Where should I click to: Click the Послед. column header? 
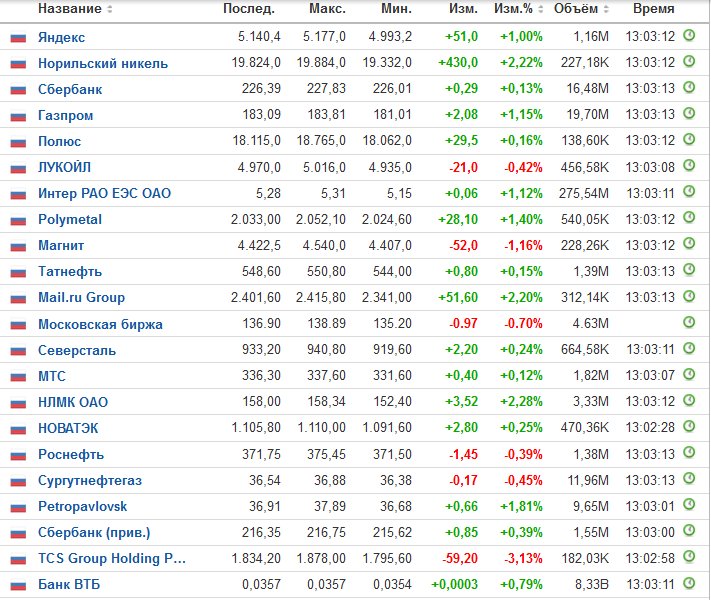[x=248, y=9]
